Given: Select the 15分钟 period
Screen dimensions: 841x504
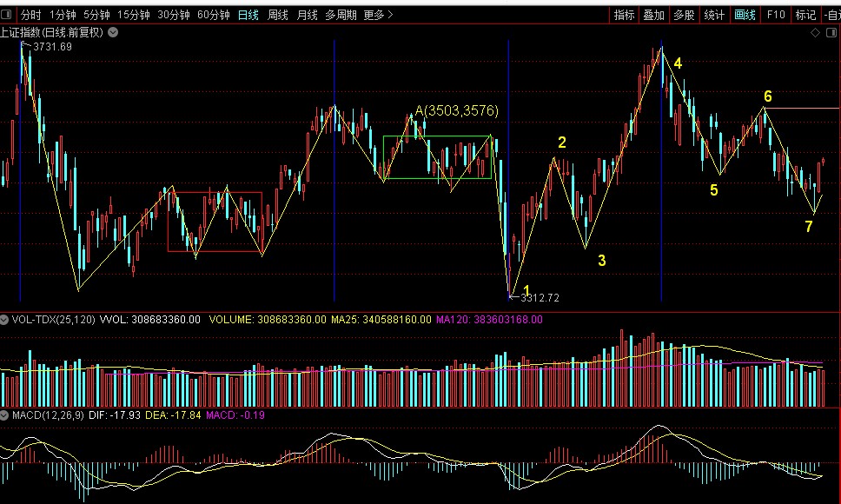Looking at the screenshot, I should pos(134,15).
